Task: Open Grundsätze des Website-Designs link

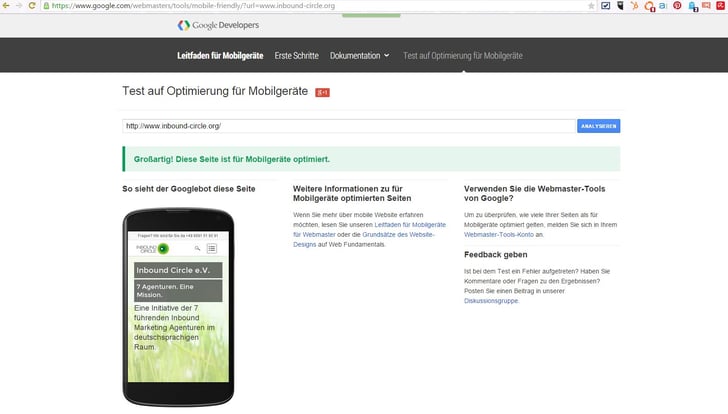Action: (364, 239)
